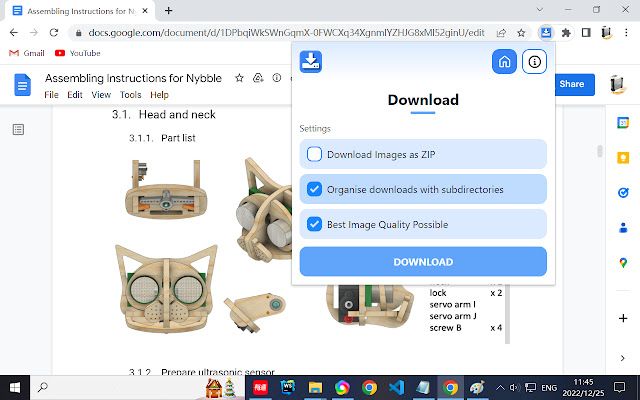Screen dimensions: 640x400
Task: Click the extension's download logo icon
Action: (311, 62)
